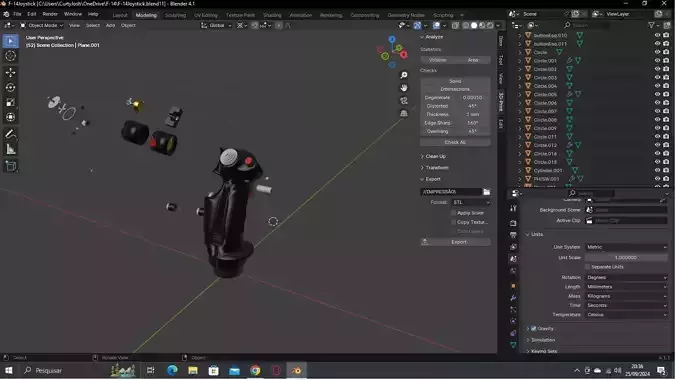The height and width of the screenshot is (380, 676).
Task: Click the Zoom magnifier viewport icon
Action: (x=404, y=75)
